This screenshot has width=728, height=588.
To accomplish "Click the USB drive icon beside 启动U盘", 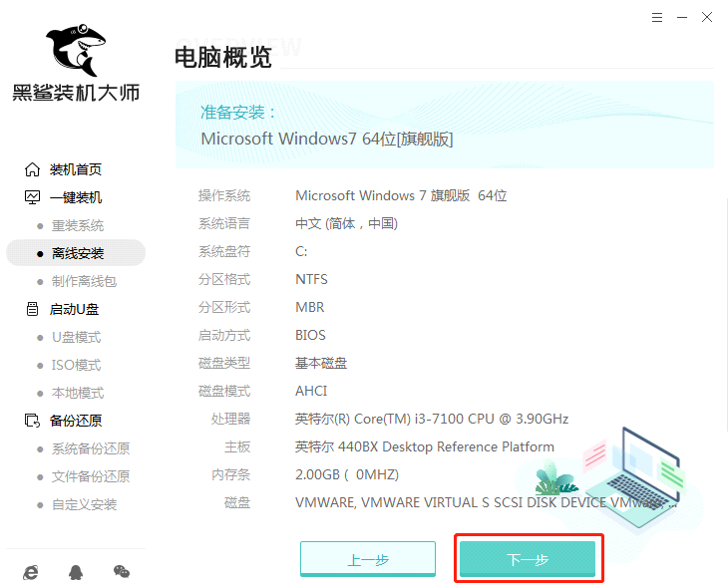I will [32, 309].
